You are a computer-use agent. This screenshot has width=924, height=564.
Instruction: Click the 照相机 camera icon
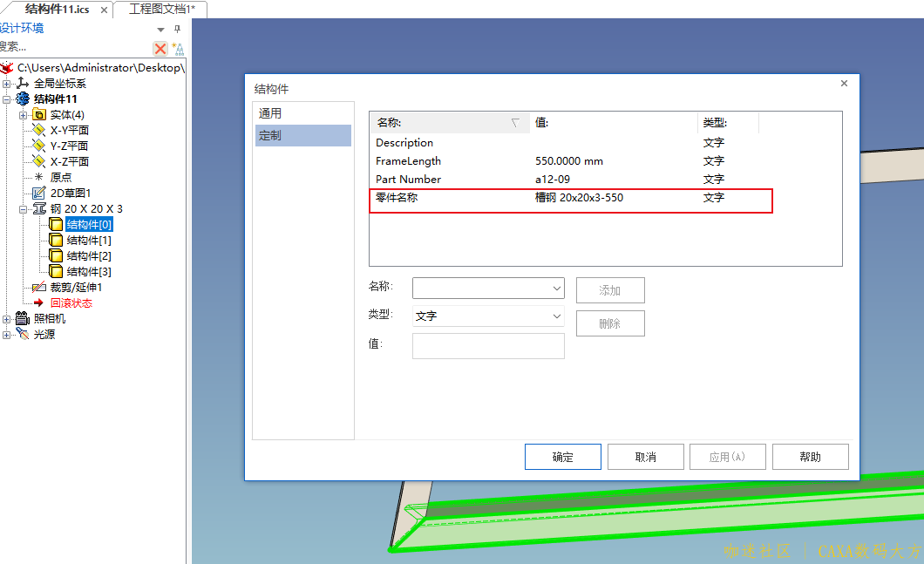click(23, 318)
